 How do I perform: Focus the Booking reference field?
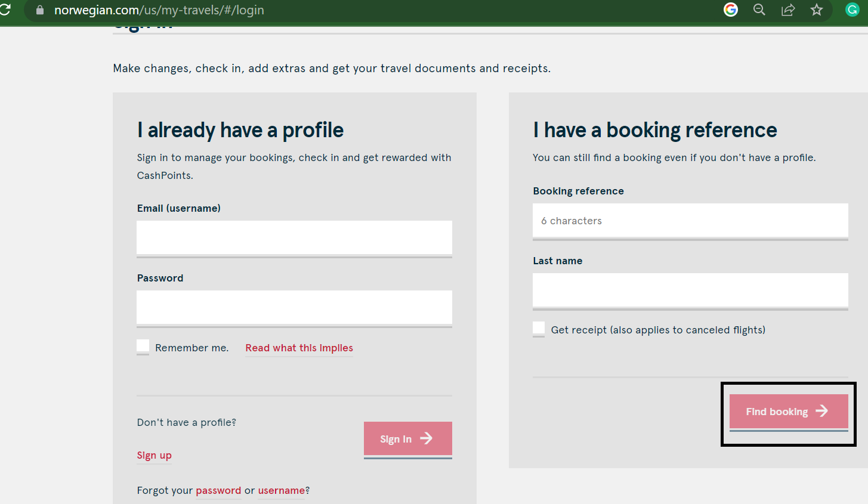690,221
